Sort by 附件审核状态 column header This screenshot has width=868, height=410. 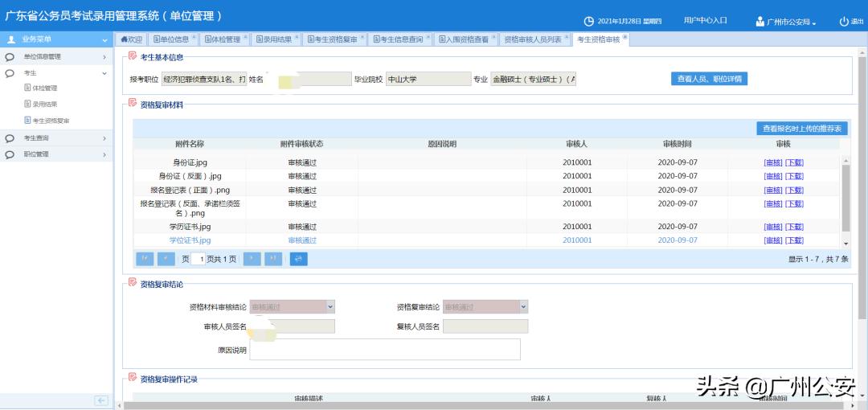click(x=301, y=144)
